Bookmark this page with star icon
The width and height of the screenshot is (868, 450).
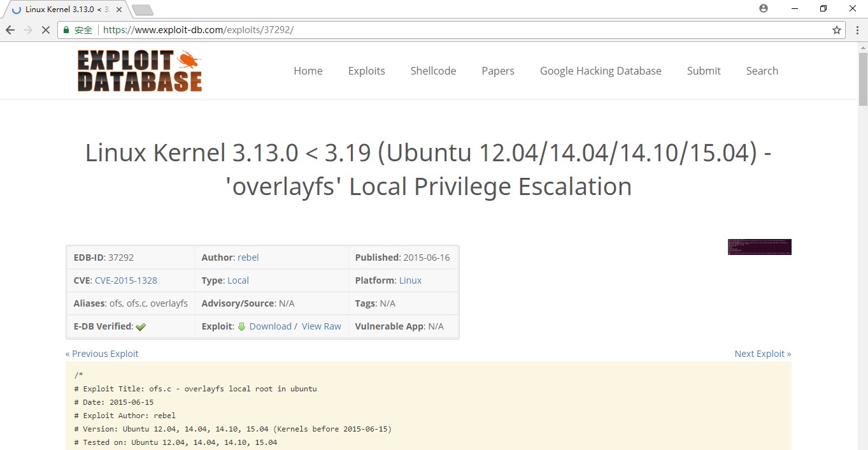[837, 30]
